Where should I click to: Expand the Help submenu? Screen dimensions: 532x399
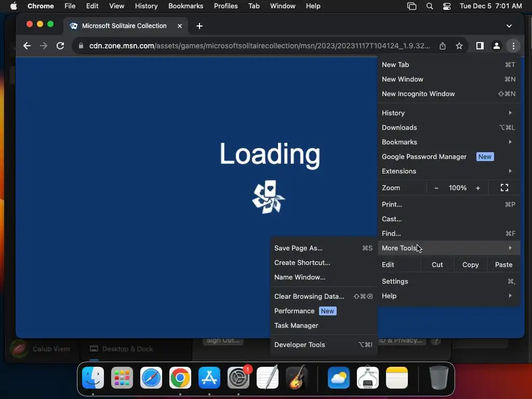coord(448,296)
